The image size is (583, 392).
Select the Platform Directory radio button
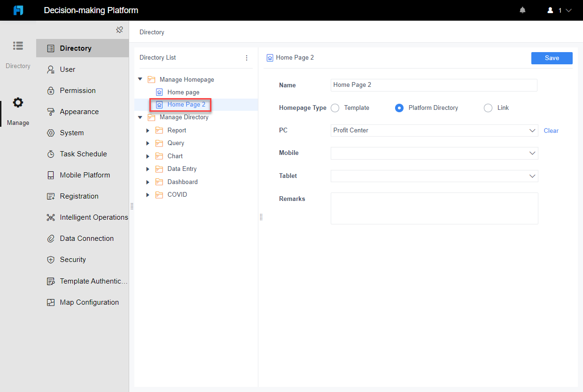pyautogui.click(x=399, y=108)
